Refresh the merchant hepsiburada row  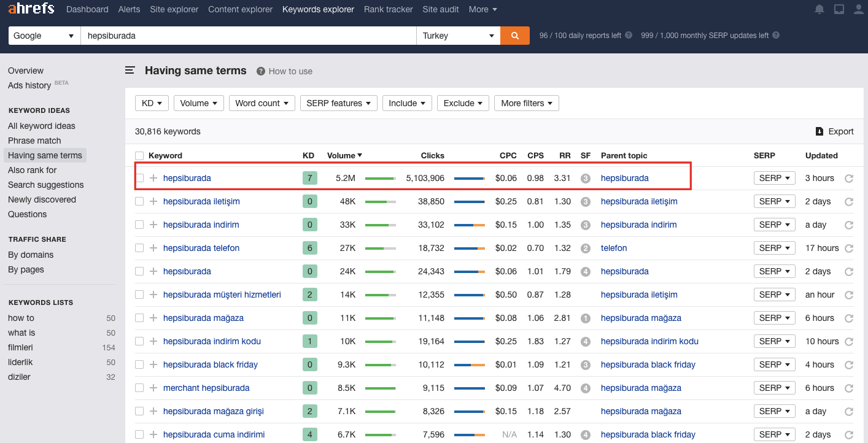849,388
